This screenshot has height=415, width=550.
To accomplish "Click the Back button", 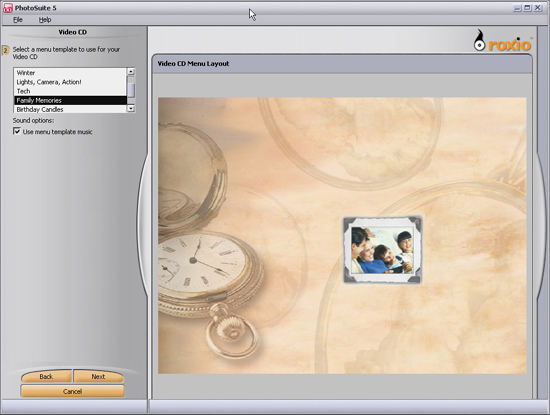I will click(46, 376).
